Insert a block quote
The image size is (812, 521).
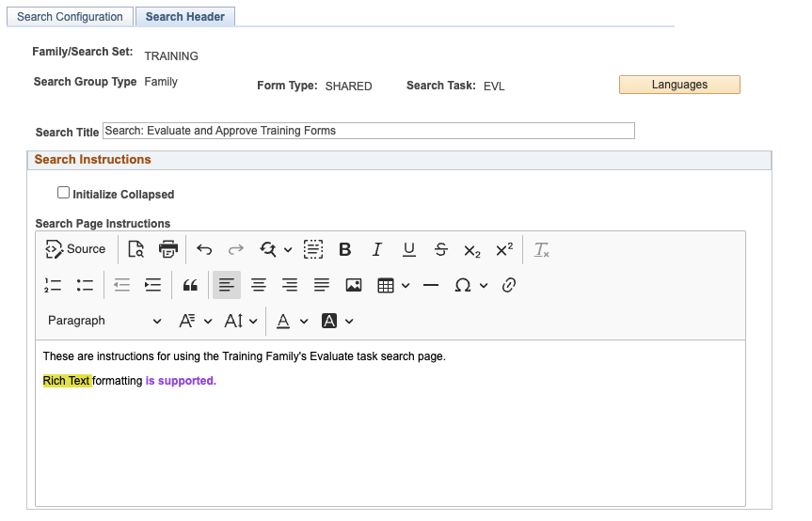pyautogui.click(x=190, y=285)
